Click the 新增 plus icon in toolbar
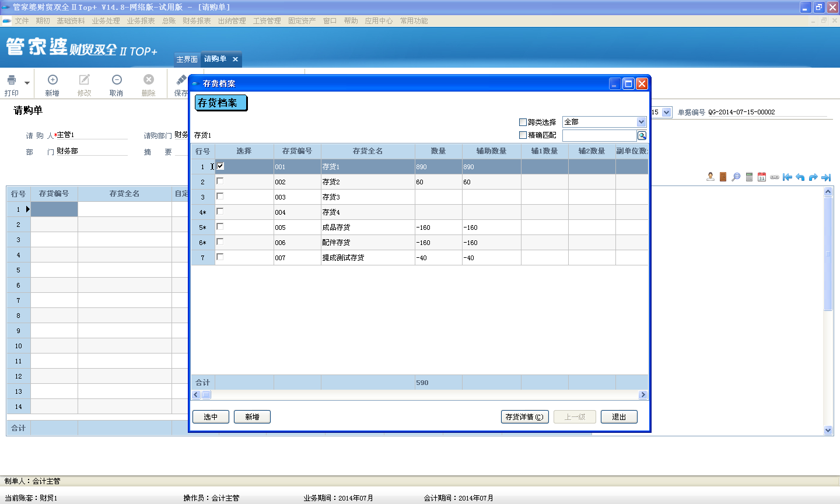The image size is (840, 504). [x=52, y=80]
